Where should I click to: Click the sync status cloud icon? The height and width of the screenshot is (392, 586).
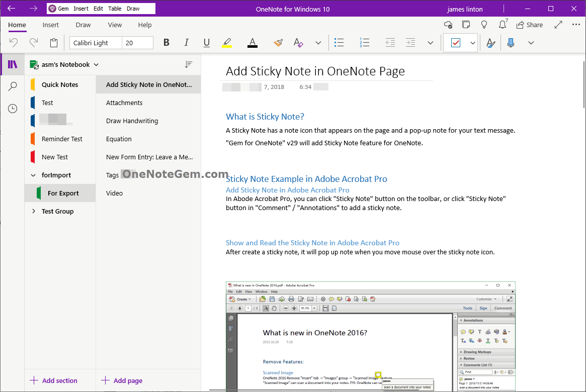pyautogui.click(x=448, y=25)
